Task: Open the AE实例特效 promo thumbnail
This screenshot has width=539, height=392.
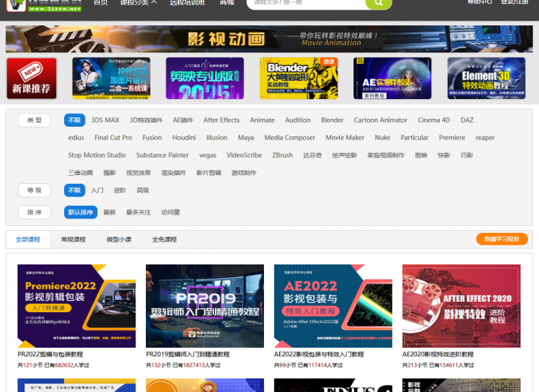Action: (392, 78)
